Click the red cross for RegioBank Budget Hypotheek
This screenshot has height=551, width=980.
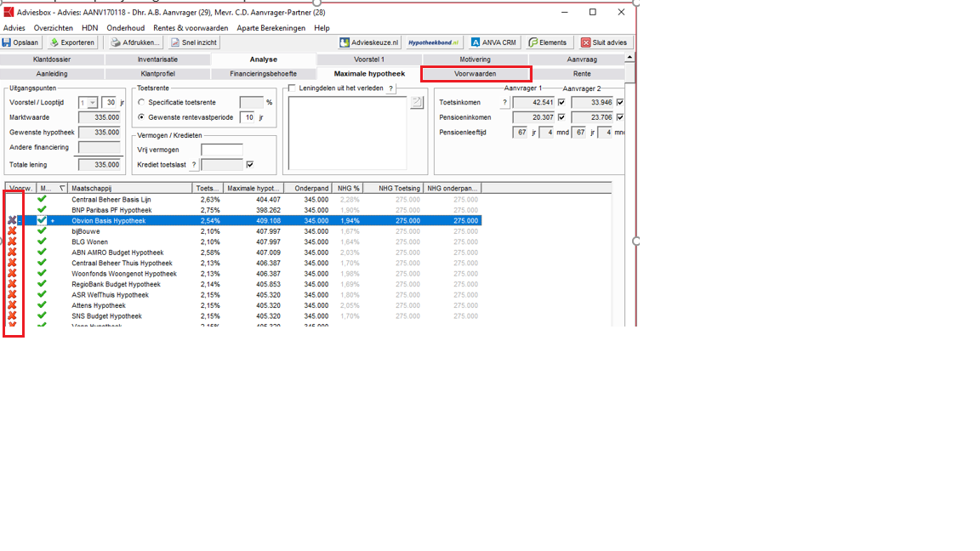tap(12, 284)
